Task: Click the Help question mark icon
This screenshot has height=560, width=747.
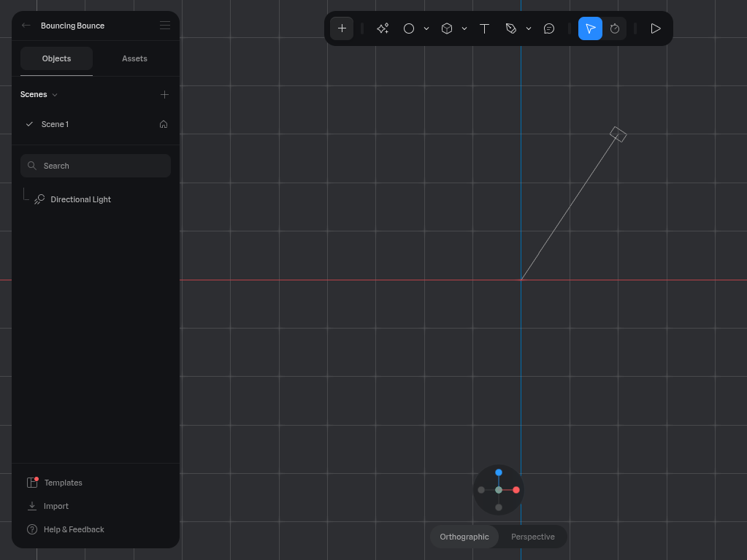Action: [x=32, y=529]
